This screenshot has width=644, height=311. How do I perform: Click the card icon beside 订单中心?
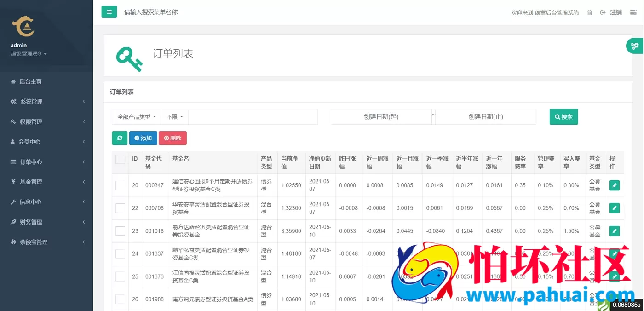click(x=14, y=162)
